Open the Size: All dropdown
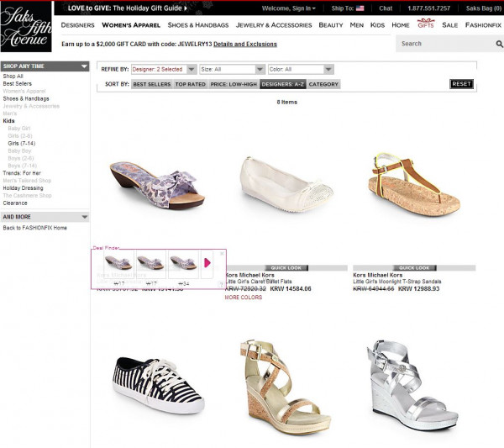 click(x=260, y=70)
